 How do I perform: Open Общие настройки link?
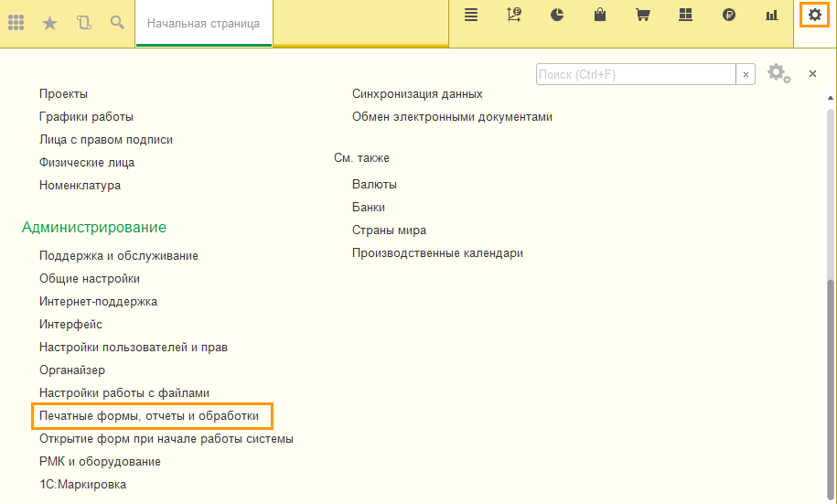tap(89, 279)
